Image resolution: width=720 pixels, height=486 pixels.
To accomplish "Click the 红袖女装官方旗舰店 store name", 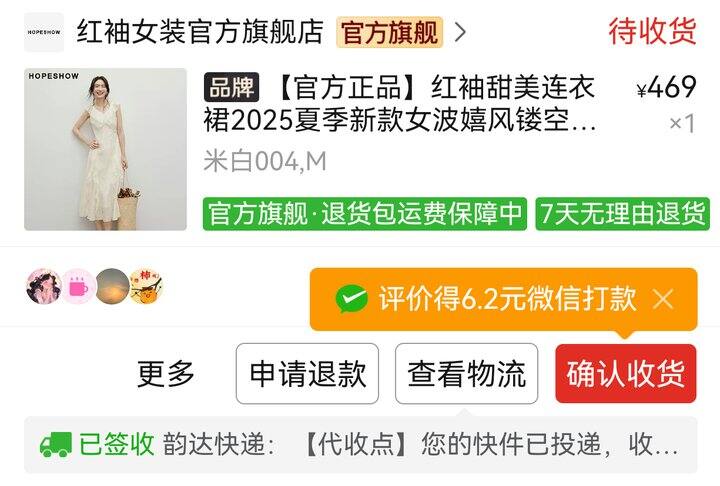I will point(200,32).
